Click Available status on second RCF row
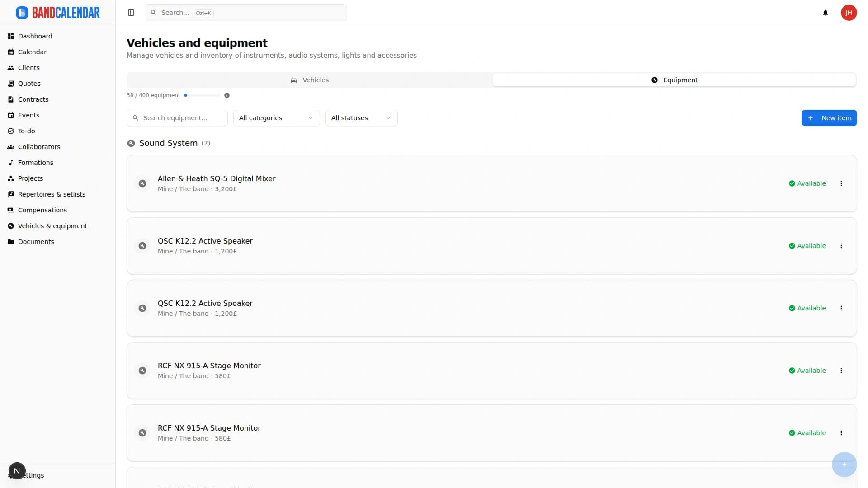The height and width of the screenshot is (488, 868). coord(807,433)
